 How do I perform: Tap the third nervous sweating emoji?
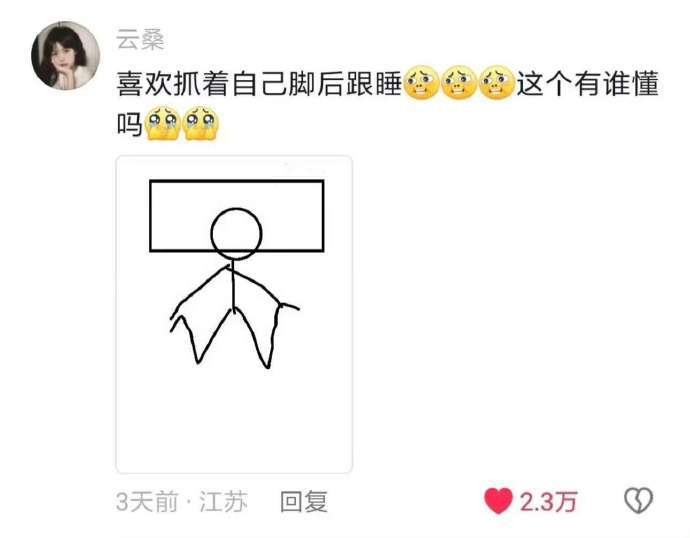point(497,82)
